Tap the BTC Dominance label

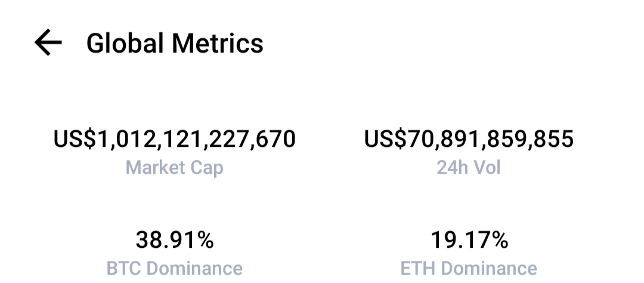(x=175, y=268)
